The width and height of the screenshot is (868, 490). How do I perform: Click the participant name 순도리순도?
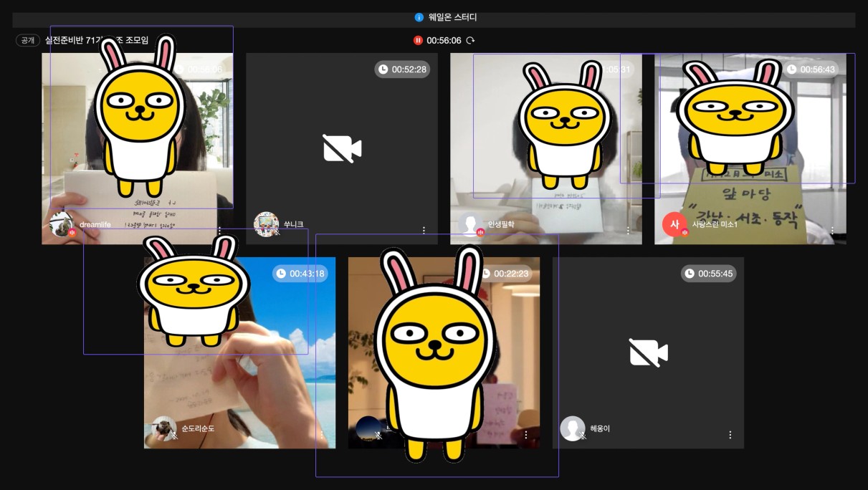[198, 428]
